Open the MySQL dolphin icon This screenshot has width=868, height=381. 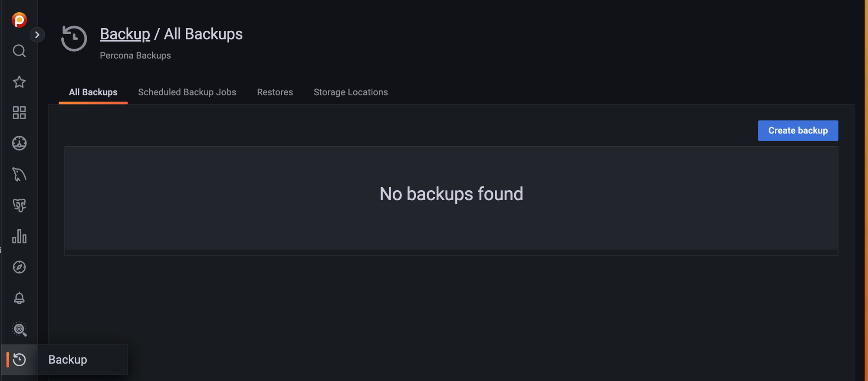tap(19, 174)
